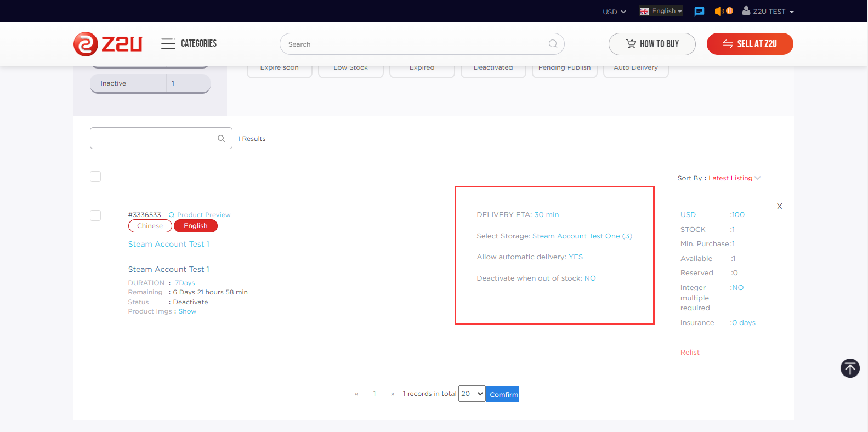
Task: Open the Z2U TEST user account menu
Action: 768,12
